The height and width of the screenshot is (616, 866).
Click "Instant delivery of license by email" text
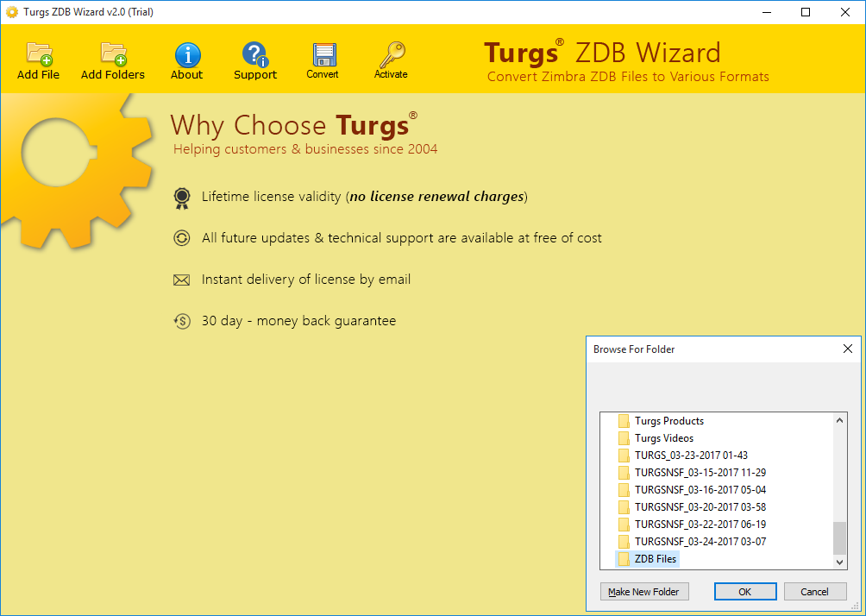tap(306, 280)
